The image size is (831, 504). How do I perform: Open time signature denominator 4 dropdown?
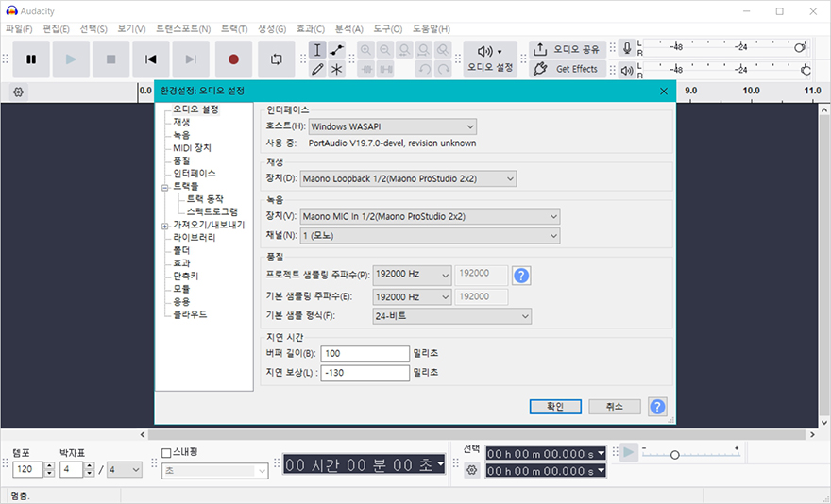[x=125, y=470]
